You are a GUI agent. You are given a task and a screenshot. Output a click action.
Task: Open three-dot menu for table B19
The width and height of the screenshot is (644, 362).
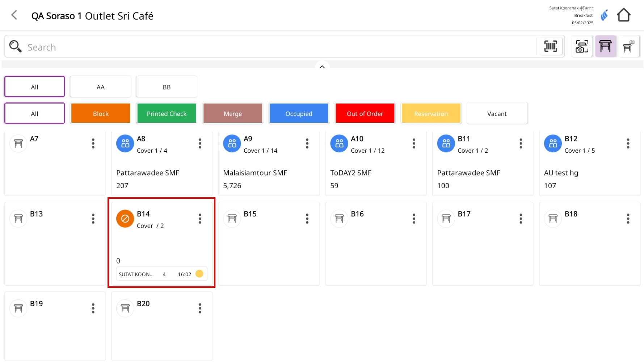93,308
